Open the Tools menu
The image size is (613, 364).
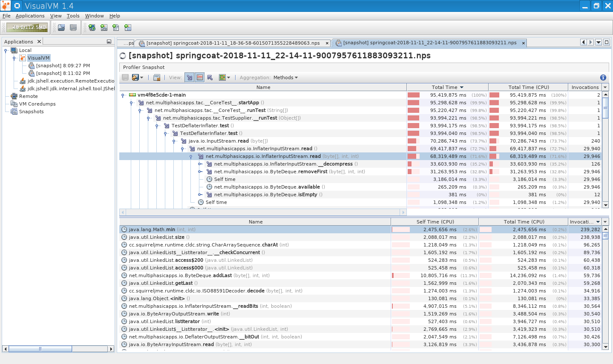(73, 16)
